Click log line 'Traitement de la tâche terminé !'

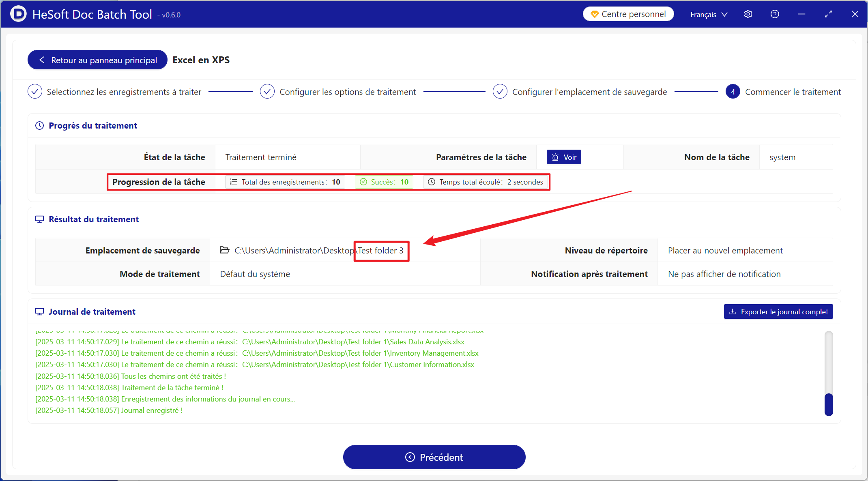[x=129, y=388]
